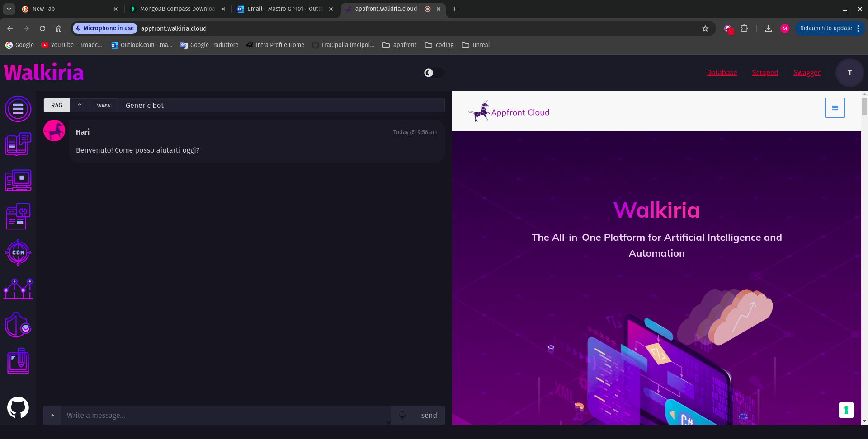Viewport: 868px width, 439px height.
Task: Toggle the RAG mode button
Action: [x=57, y=105]
